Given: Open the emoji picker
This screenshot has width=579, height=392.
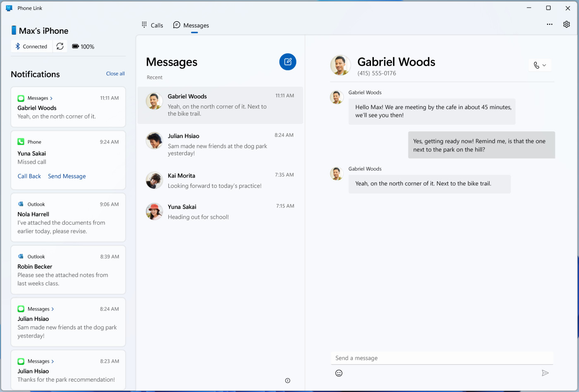Looking at the screenshot, I should 339,373.
